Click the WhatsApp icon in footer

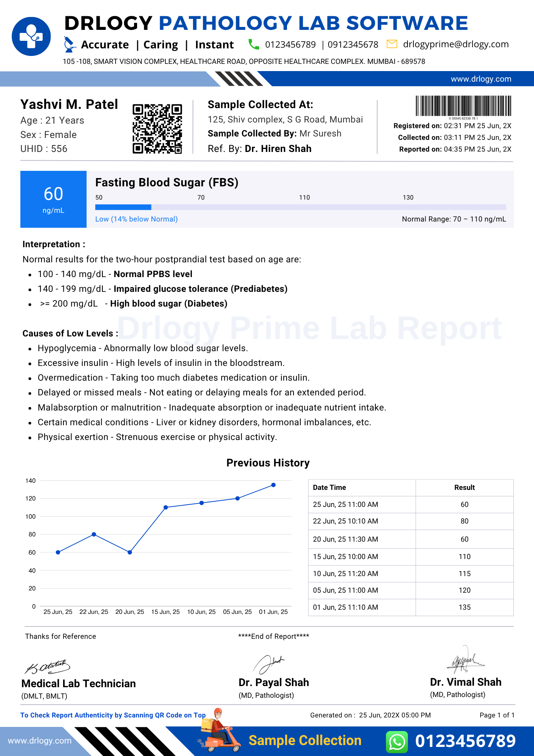pos(397,741)
